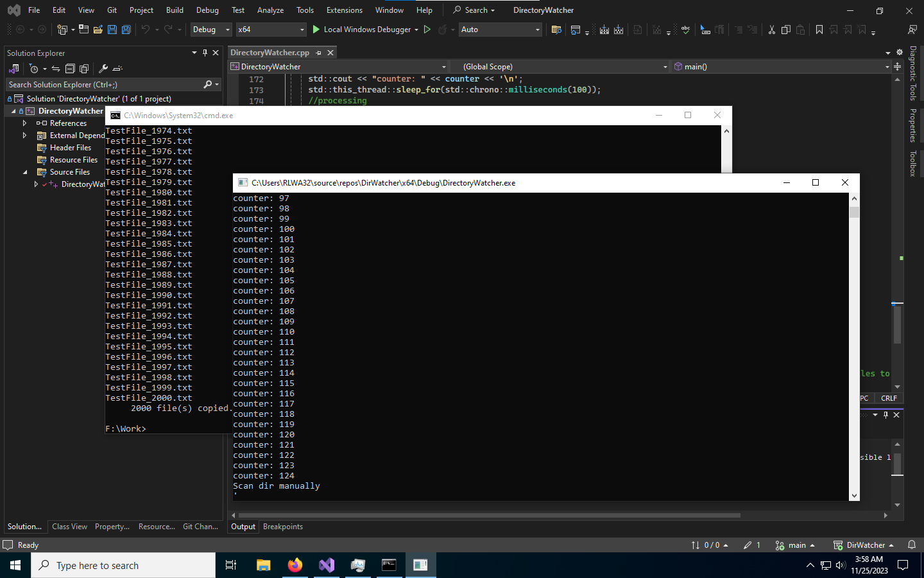924x578 pixels.
Task: Open File Explorer from the taskbar
Action: pos(264,565)
